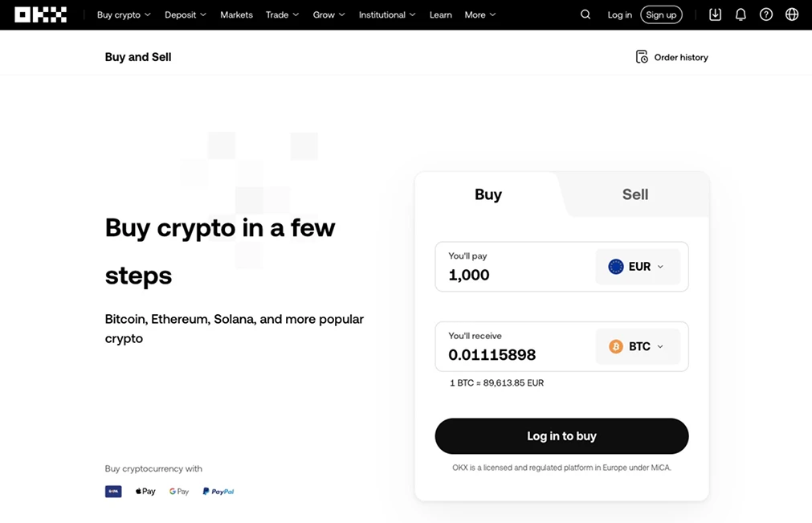Click the Apple Pay icon
This screenshot has width=812, height=523.
(145, 491)
